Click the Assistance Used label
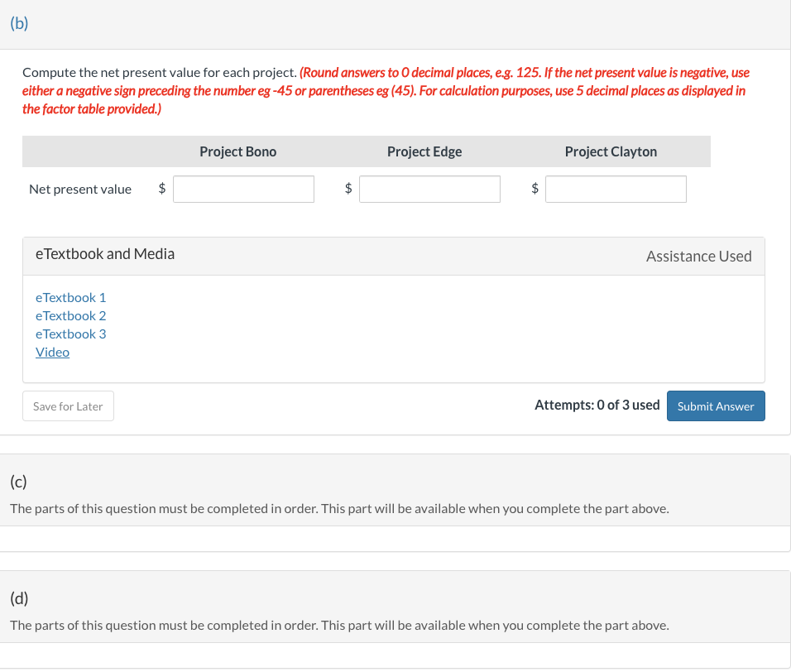Image resolution: width=791 pixels, height=672 pixels. (x=698, y=257)
